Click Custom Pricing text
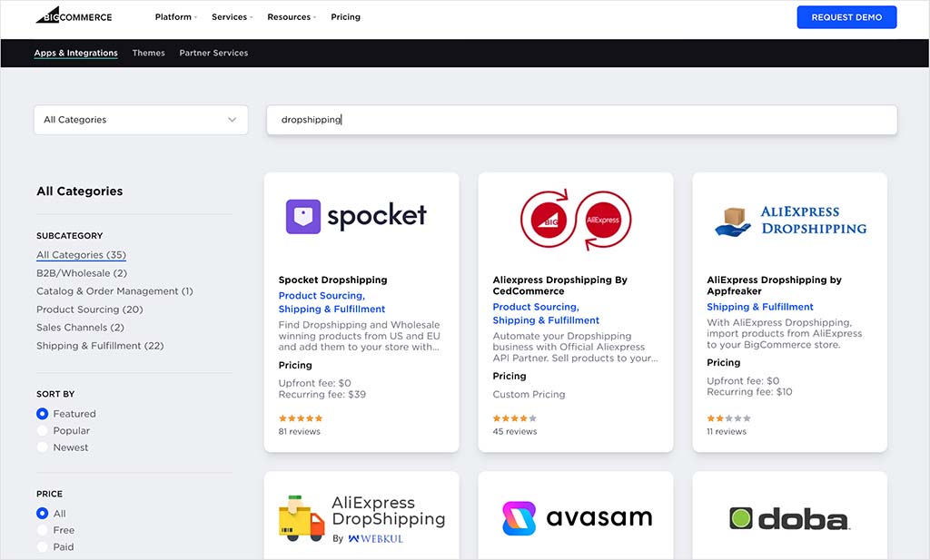Screen dimensions: 930x560 [x=529, y=395]
